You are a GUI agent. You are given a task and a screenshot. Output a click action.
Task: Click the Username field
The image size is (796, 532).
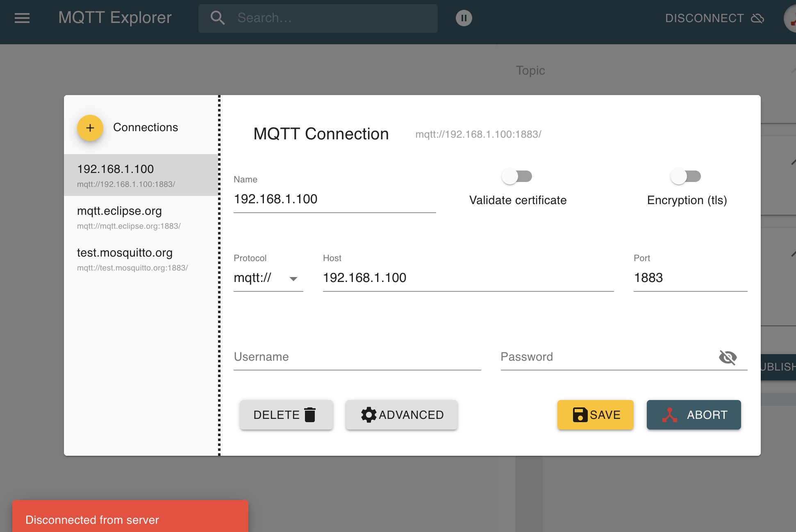tap(357, 357)
